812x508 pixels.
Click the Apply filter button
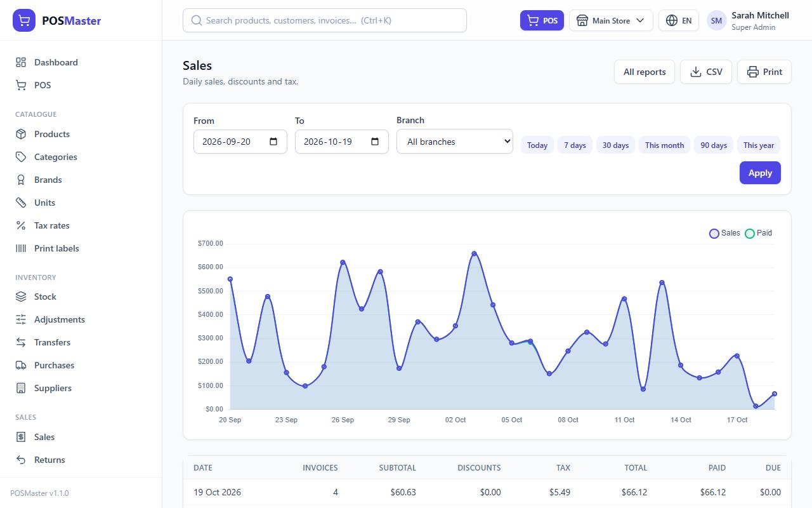click(x=760, y=173)
